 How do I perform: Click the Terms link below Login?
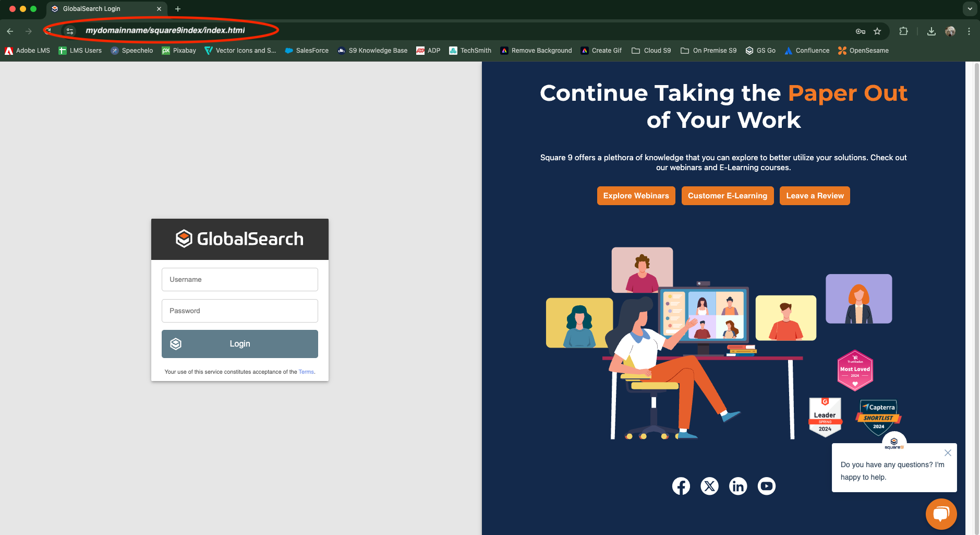coord(306,372)
